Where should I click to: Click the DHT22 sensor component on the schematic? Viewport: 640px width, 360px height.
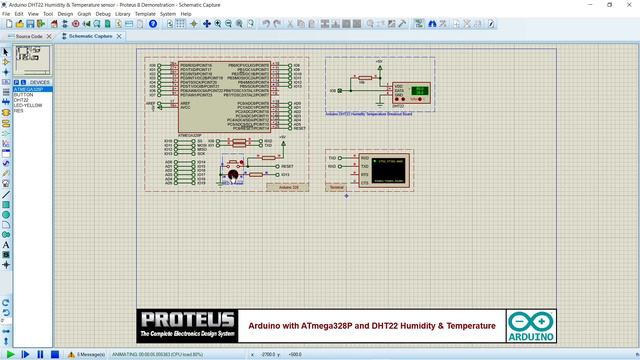pyautogui.click(x=411, y=93)
